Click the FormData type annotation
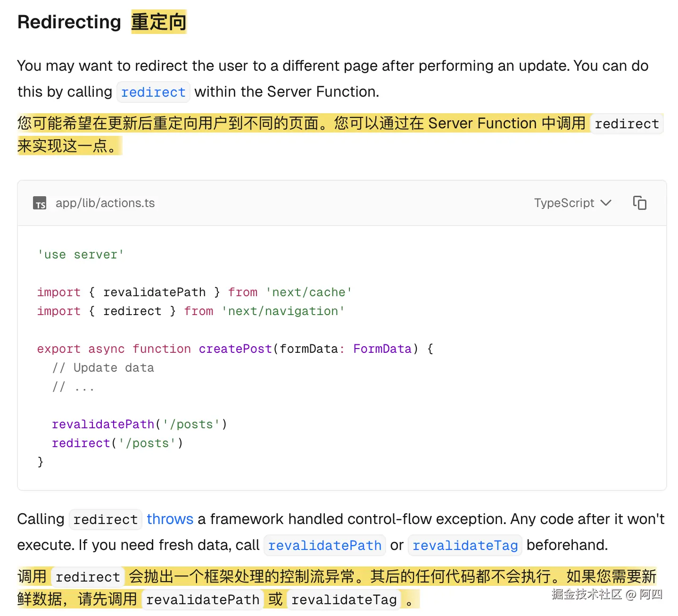This screenshot has width=678, height=616. coord(382,349)
